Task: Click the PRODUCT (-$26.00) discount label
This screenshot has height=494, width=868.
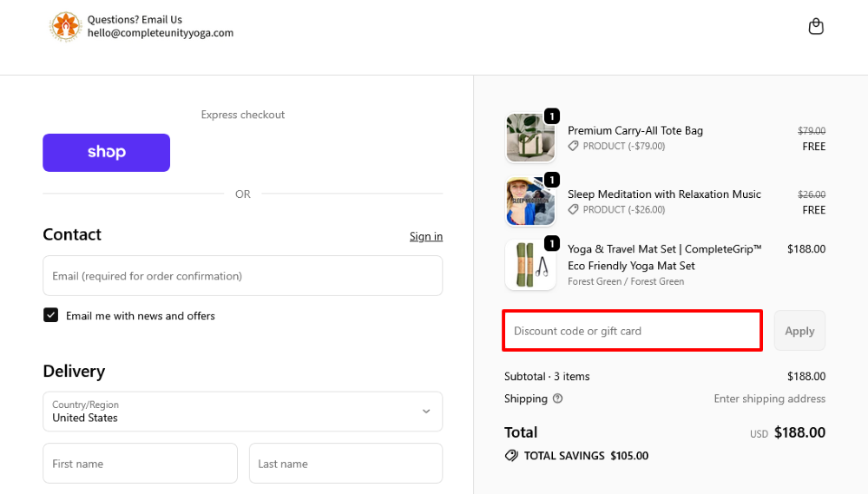Action: (624, 210)
